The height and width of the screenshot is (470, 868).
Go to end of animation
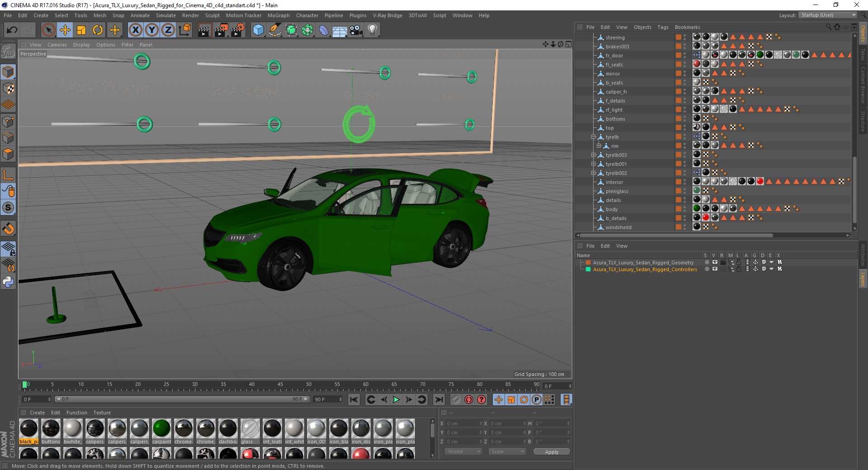click(439, 399)
